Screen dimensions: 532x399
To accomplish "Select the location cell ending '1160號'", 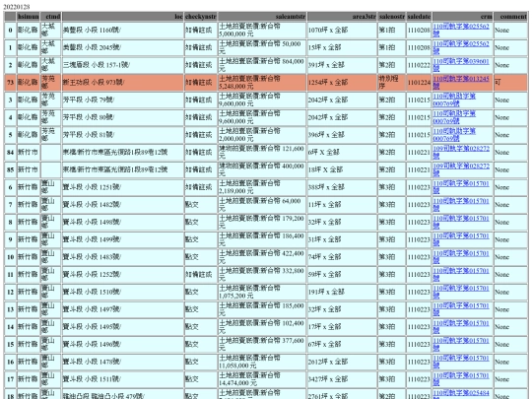I will point(123,31).
